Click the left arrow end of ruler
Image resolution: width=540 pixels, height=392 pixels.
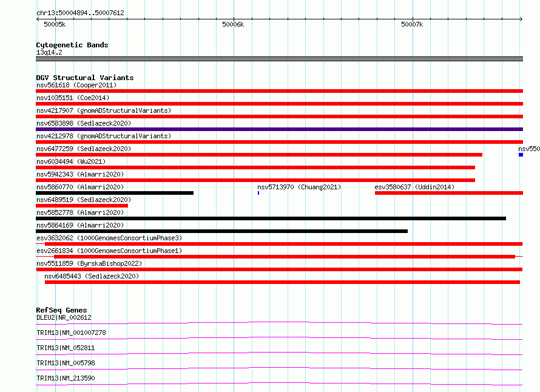pos(38,19)
